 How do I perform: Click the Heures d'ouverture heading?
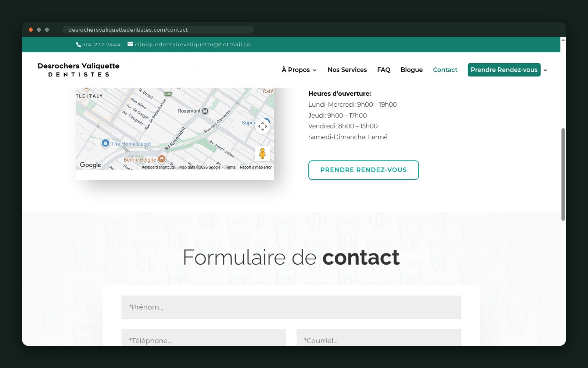tap(340, 94)
